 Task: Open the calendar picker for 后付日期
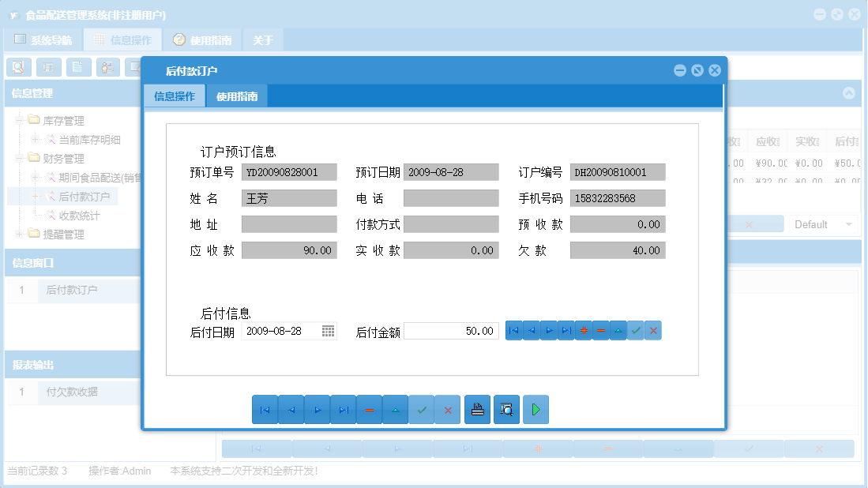[x=328, y=330]
